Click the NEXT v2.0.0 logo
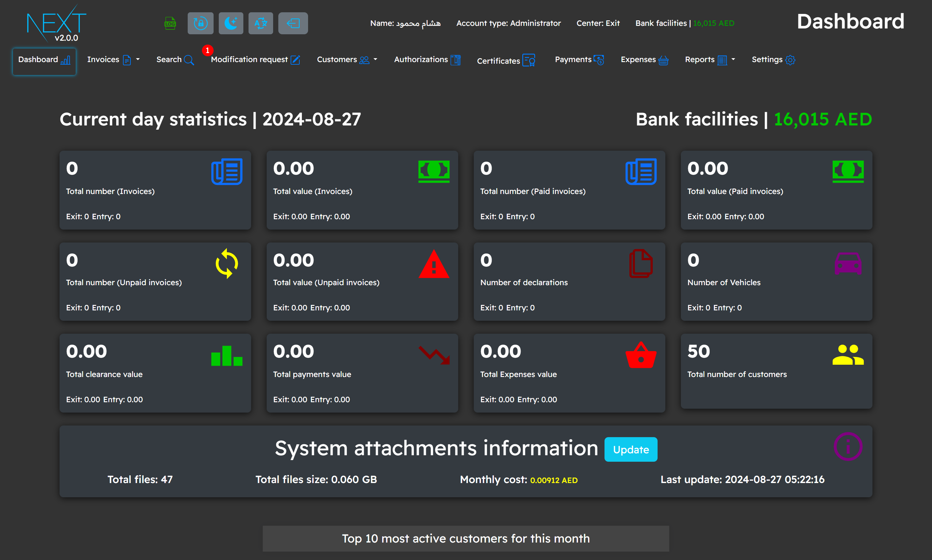This screenshot has height=560, width=932. pyautogui.click(x=57, y=23)
